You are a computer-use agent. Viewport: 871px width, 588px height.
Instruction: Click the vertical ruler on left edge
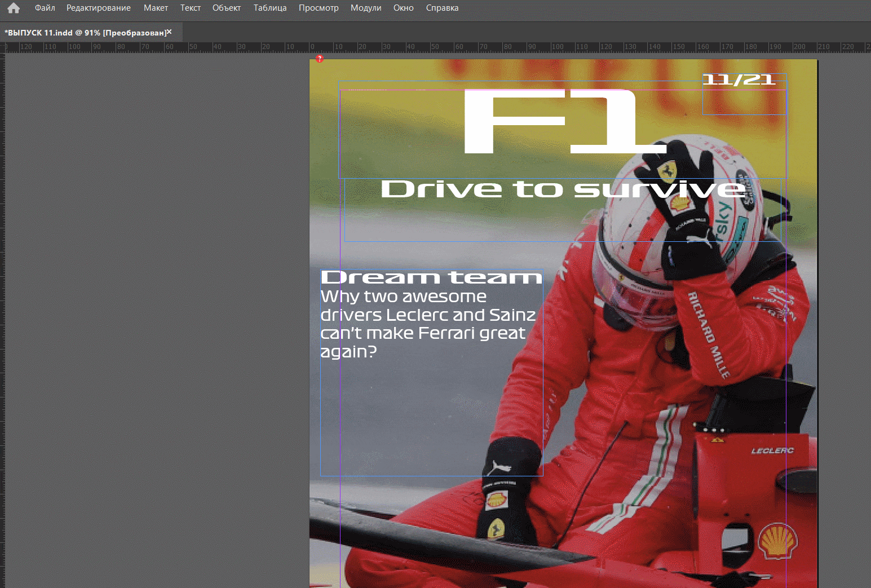pyautogui.click(x=2, y=320)
